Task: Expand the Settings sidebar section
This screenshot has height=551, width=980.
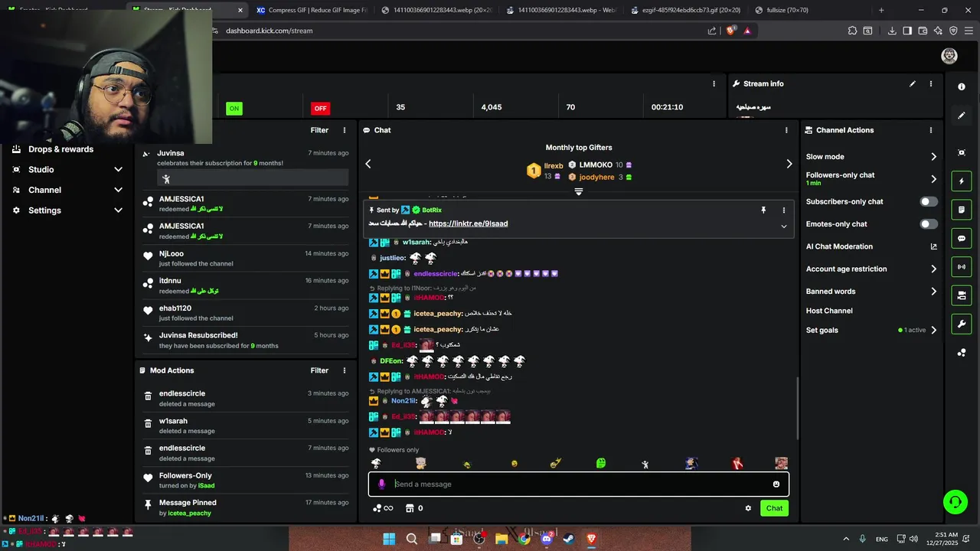Action: (x=118, y=210)
